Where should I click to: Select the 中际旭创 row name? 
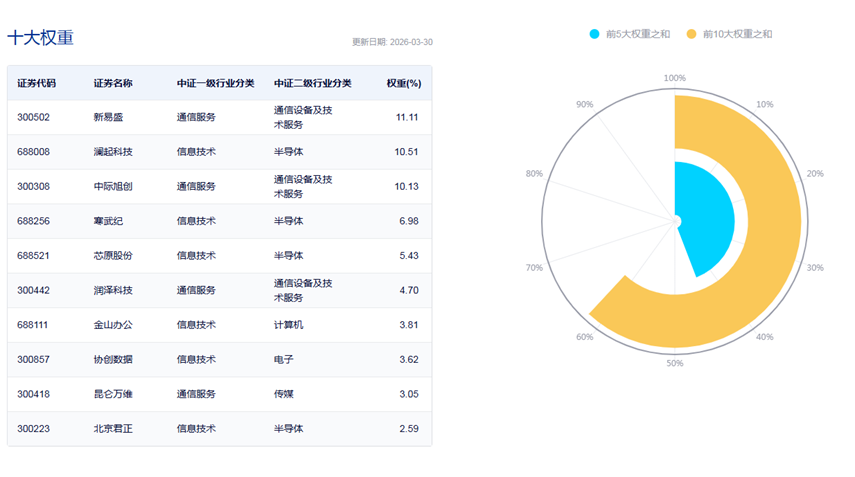click(x=113, y=186)
